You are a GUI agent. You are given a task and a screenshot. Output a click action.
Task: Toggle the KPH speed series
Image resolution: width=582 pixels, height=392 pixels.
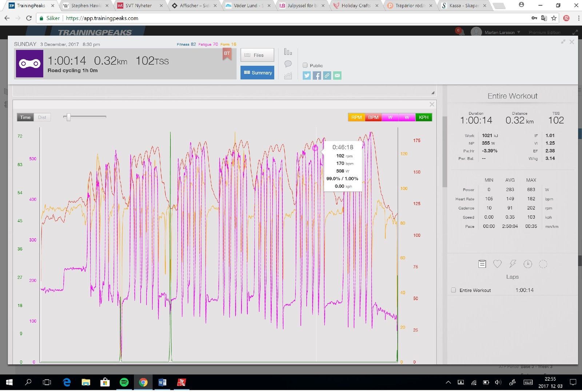pyautogui.click(x=423, y=117)
